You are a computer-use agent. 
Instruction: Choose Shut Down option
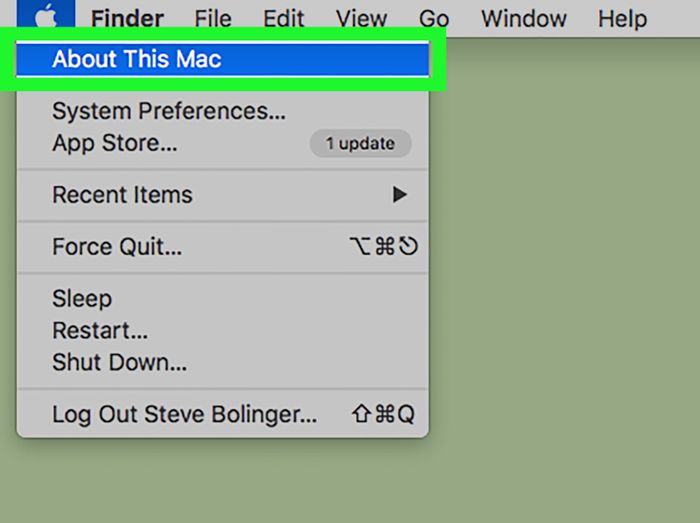[223, 362]
